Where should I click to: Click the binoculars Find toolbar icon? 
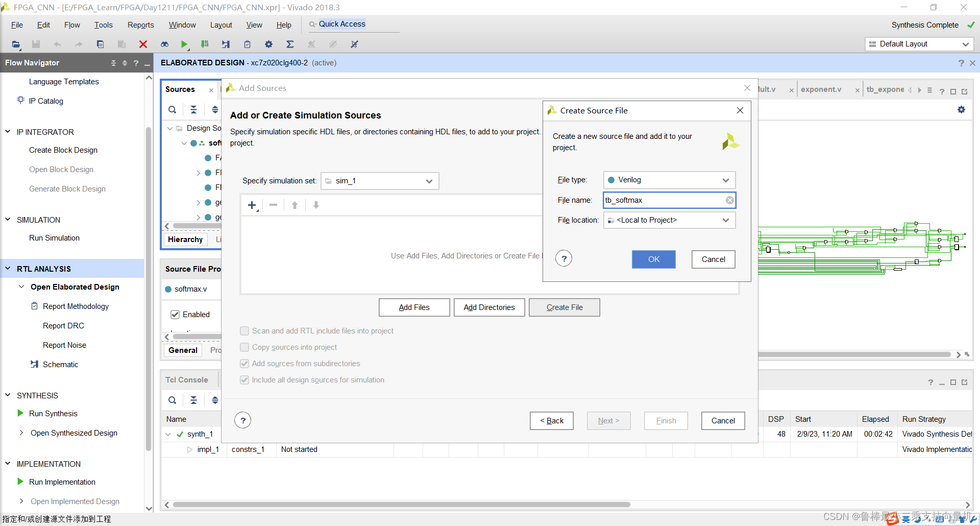click(x=164, y=44)
